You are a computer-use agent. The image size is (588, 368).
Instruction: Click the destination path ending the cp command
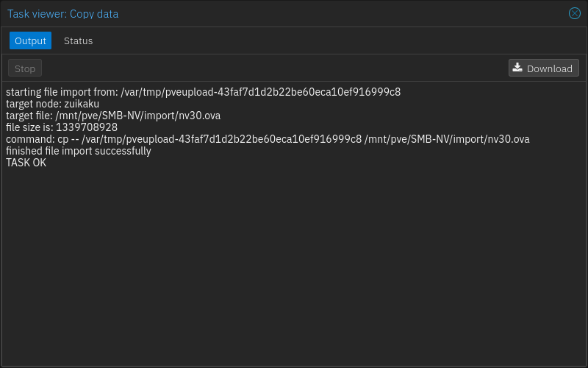click(447, 139)
